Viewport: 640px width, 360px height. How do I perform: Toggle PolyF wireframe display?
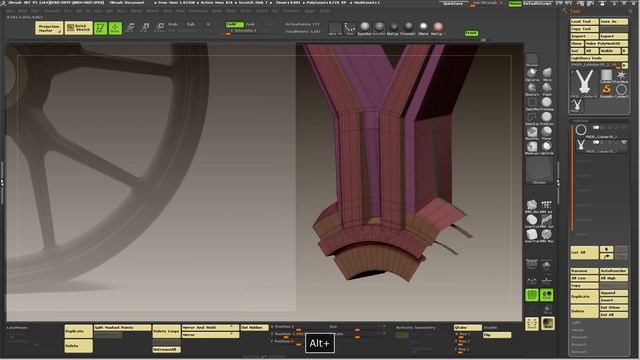532,295
